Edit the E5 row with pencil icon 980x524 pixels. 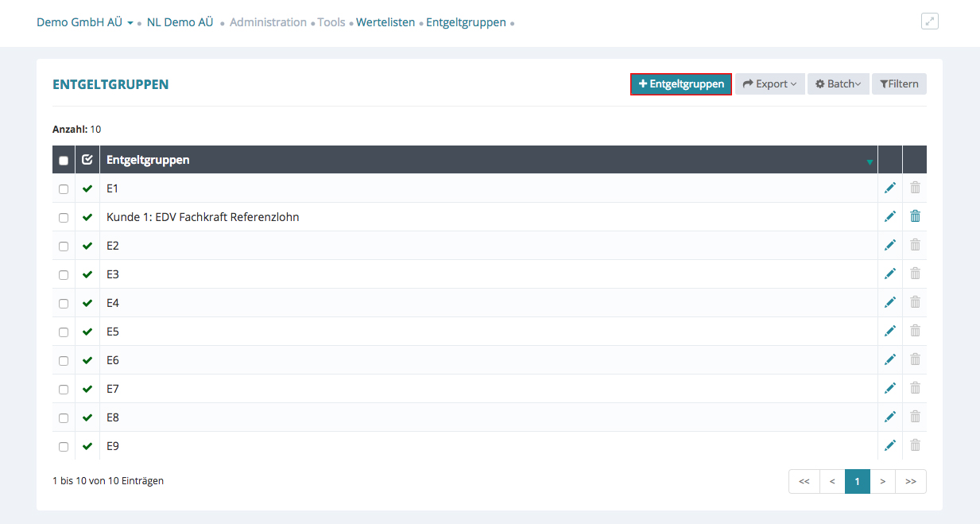(889, 331)
